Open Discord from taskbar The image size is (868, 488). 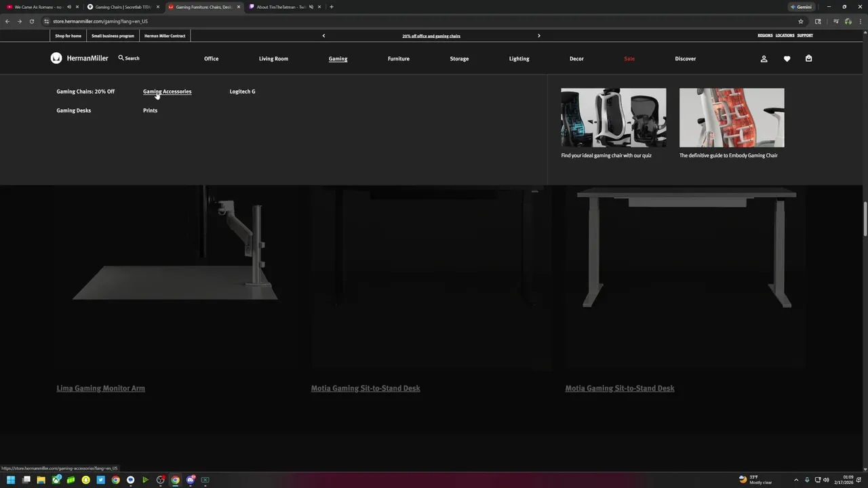click(x=190, y=480)
